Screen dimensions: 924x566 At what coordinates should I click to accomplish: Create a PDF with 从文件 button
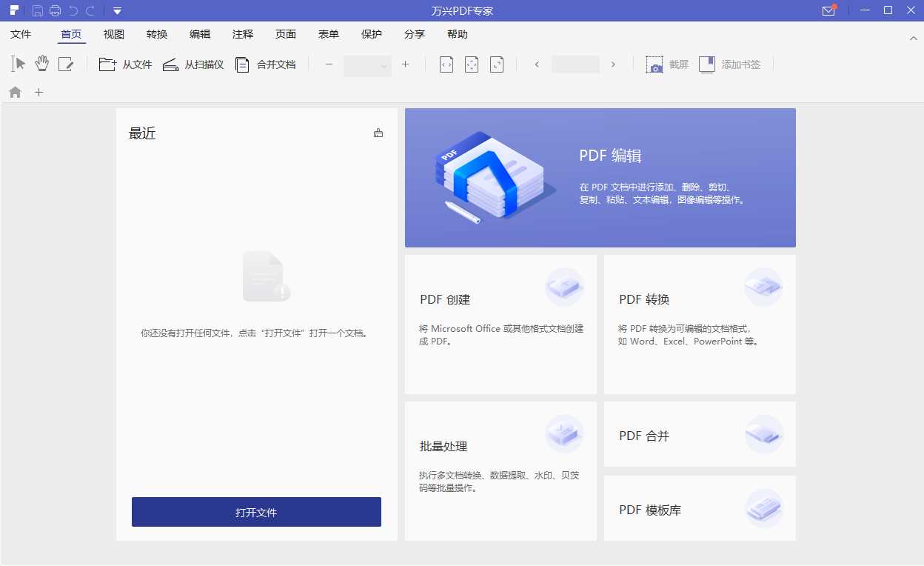125,64
